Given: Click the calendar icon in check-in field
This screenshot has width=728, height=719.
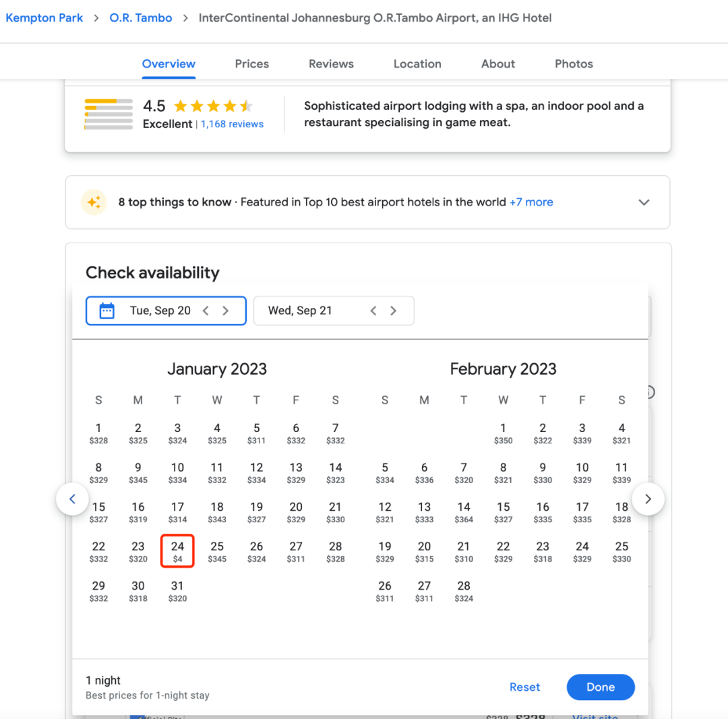Looking at the screenshot, I should point(107,311).
